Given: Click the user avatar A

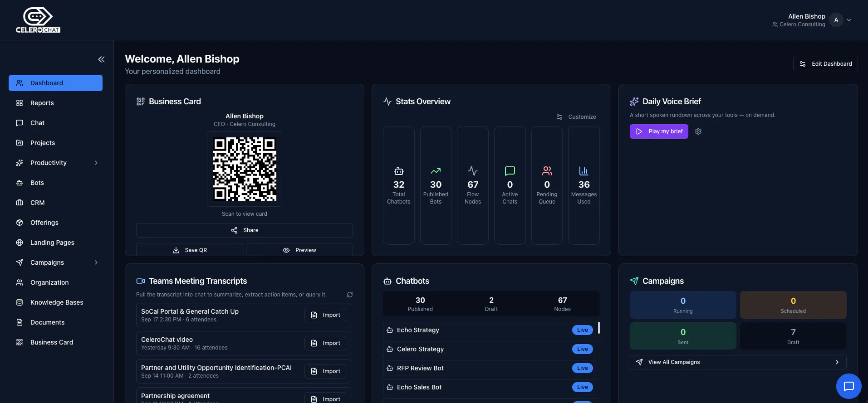Looking at the screenshot, I should [836, 20].
